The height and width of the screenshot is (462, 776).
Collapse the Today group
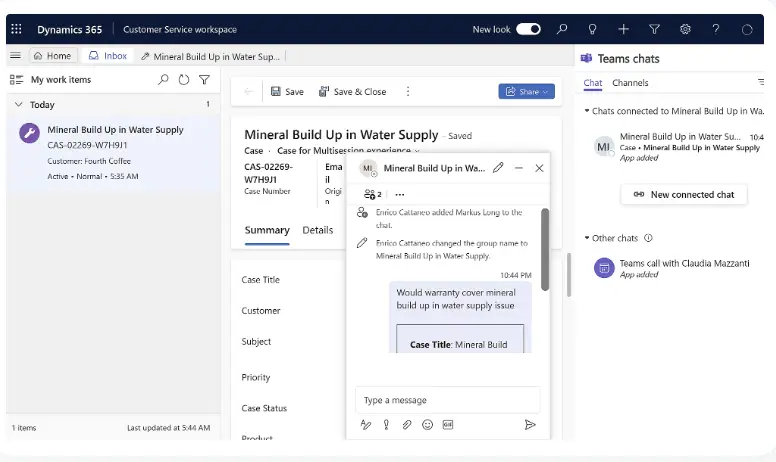coord(19,104)
